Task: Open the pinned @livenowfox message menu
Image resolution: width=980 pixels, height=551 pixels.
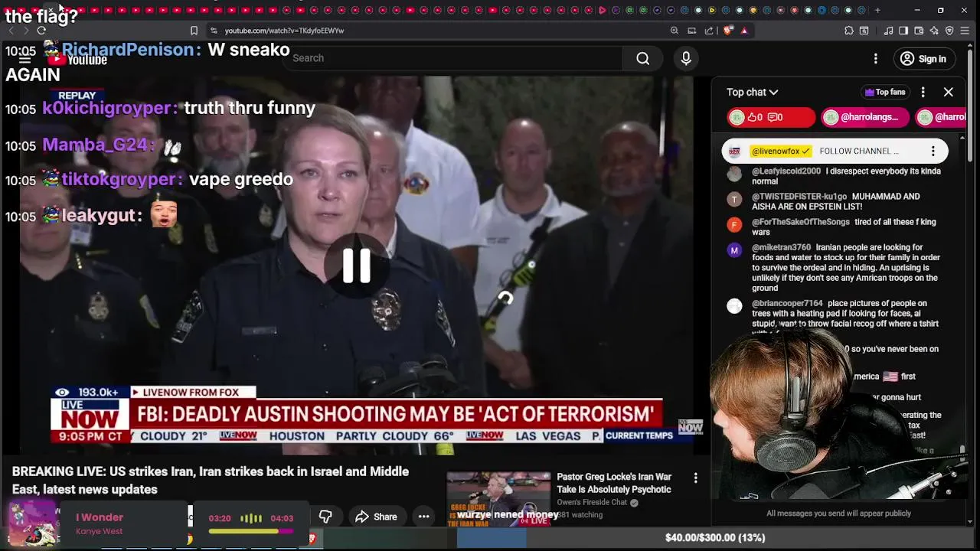Action: click(x=933, y=152)
